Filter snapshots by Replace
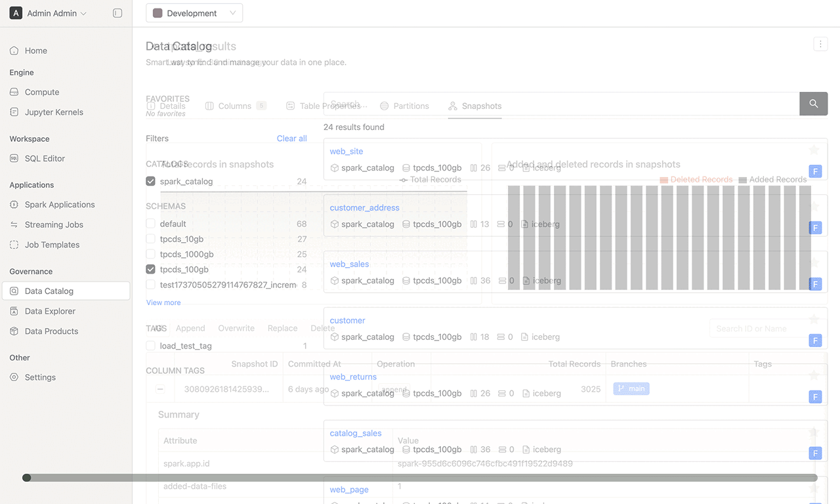This screenshot has height=504, width=840. tap(282, 328)
